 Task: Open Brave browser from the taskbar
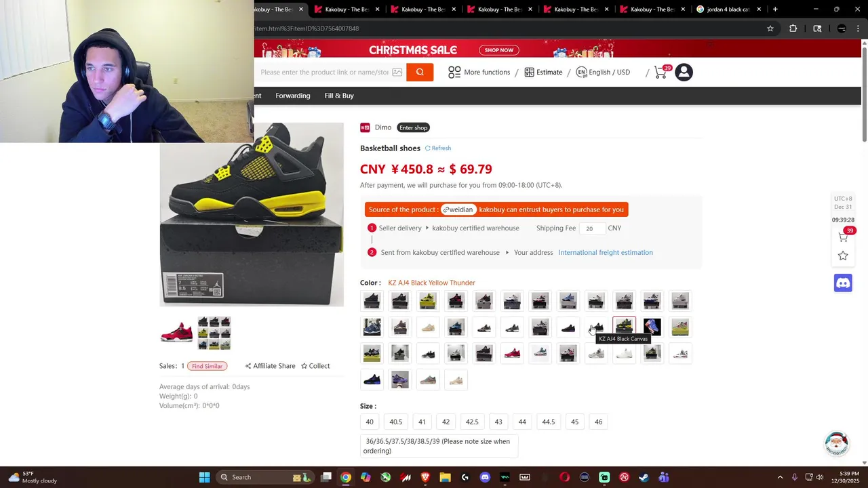tap(425, 477)
